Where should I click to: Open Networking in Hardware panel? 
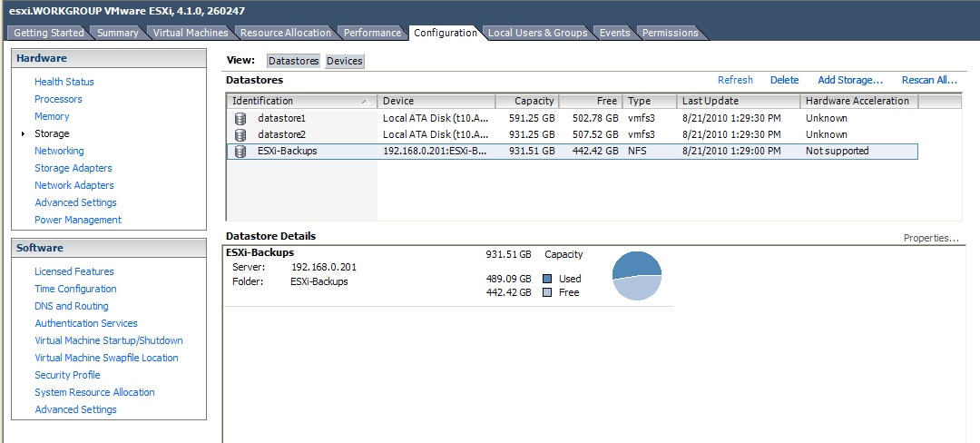tap(59, 151)
